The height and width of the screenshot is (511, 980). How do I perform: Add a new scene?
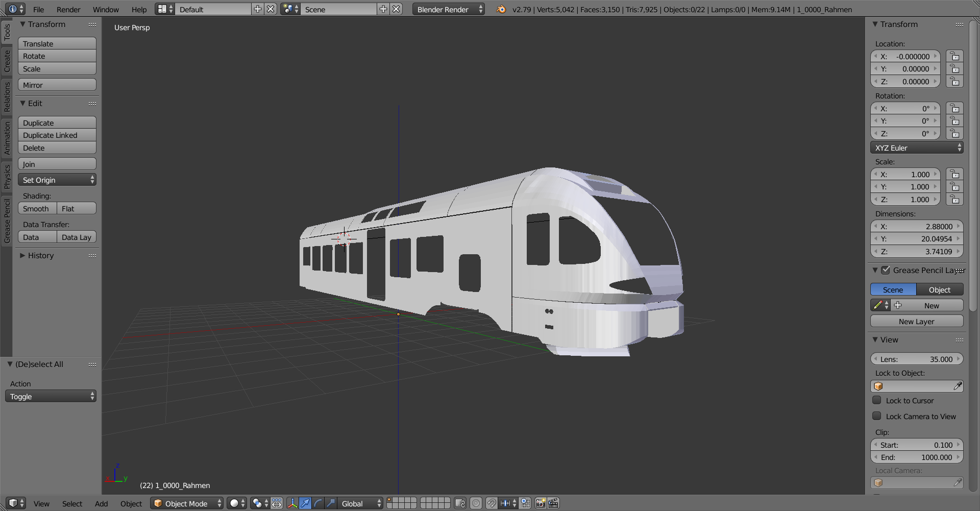click(383, 9)
